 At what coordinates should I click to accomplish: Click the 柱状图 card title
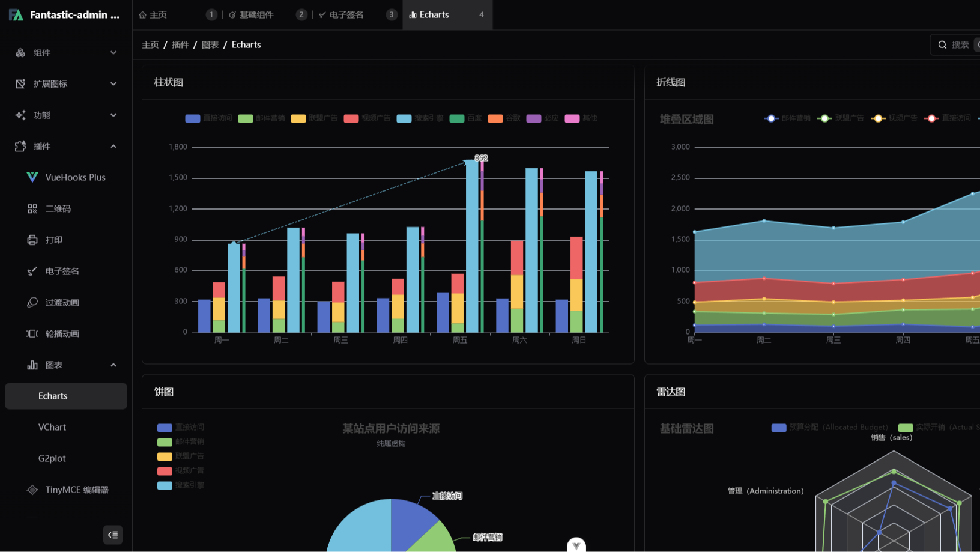tap(169, 82)
